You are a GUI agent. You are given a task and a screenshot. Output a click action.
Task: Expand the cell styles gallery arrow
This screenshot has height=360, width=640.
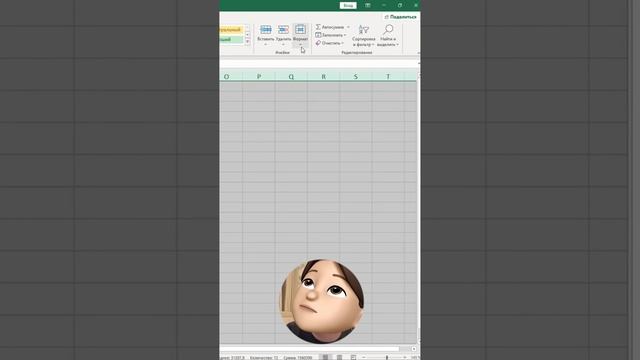[247, 42]
